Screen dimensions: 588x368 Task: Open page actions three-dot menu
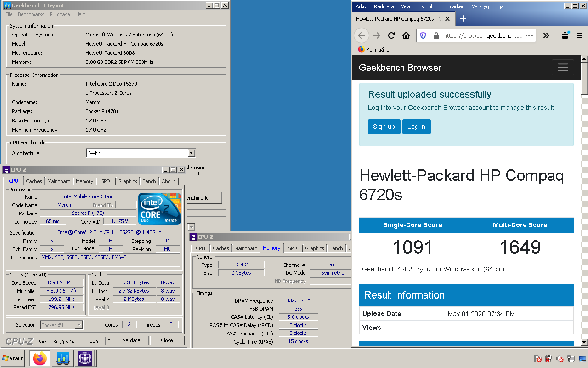click(x=529, y=35)
